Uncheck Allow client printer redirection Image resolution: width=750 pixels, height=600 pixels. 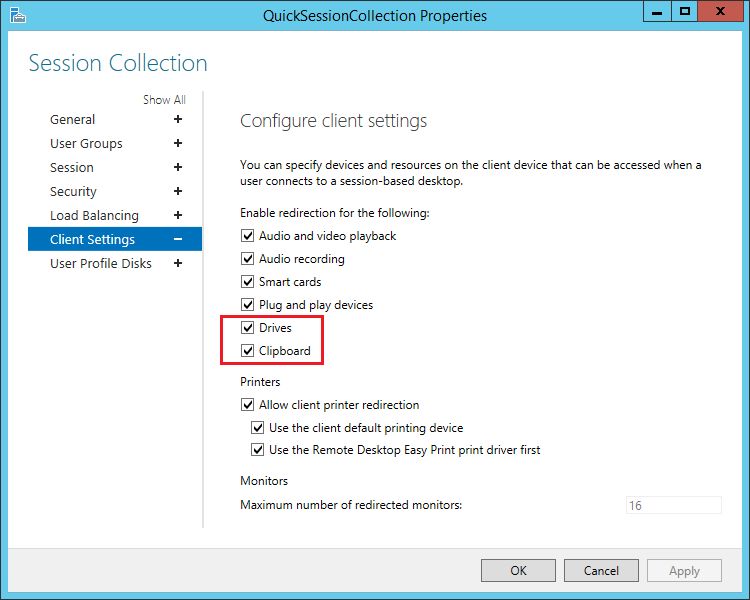(x=247, y=404)
